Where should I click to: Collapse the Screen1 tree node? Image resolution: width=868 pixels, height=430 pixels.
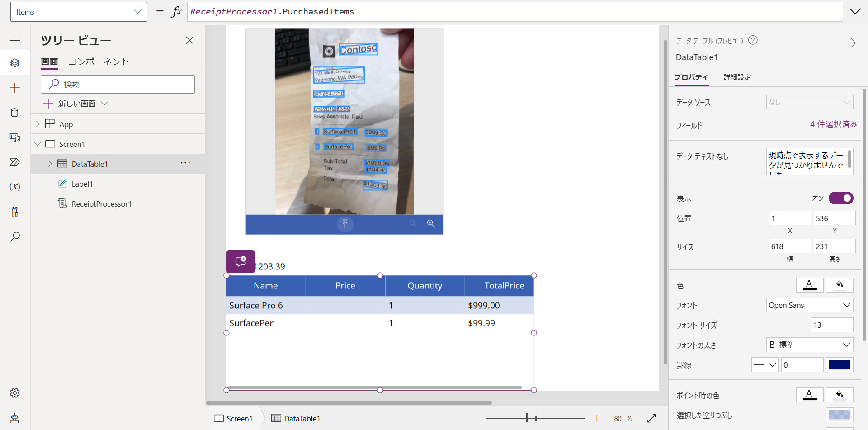click(x=38, y=144)
